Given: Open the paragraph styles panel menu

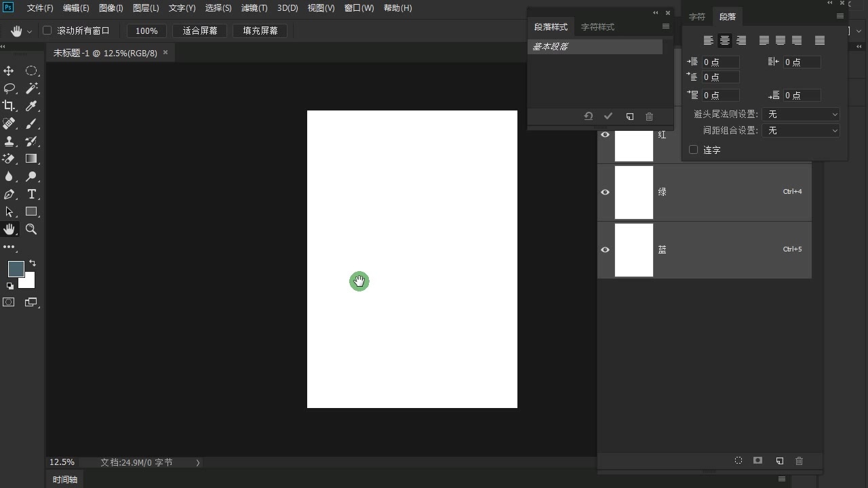Looking at the screenshot, I should [665, 26].
